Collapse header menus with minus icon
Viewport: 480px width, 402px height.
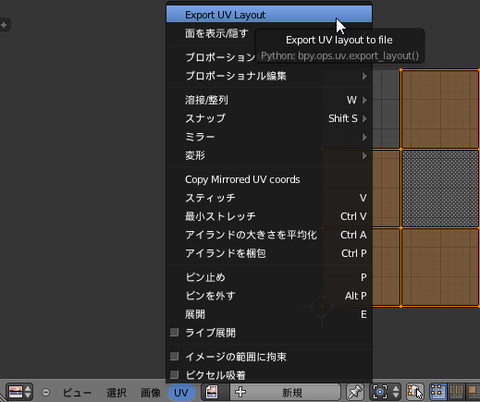[x=46, y=392]
